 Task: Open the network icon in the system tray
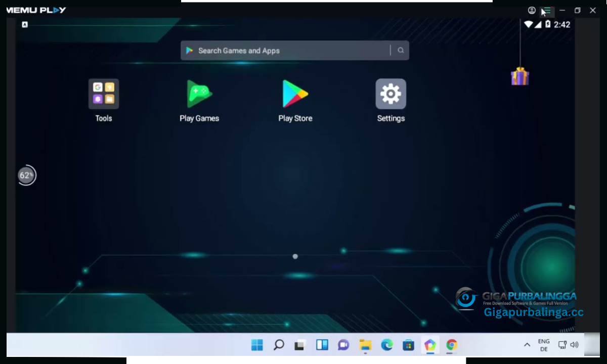[562, 345]
